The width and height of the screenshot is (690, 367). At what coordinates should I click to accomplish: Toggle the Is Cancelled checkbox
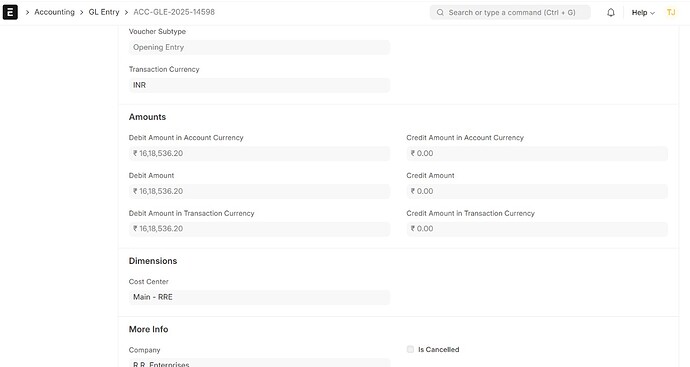[x=411, y=349]
